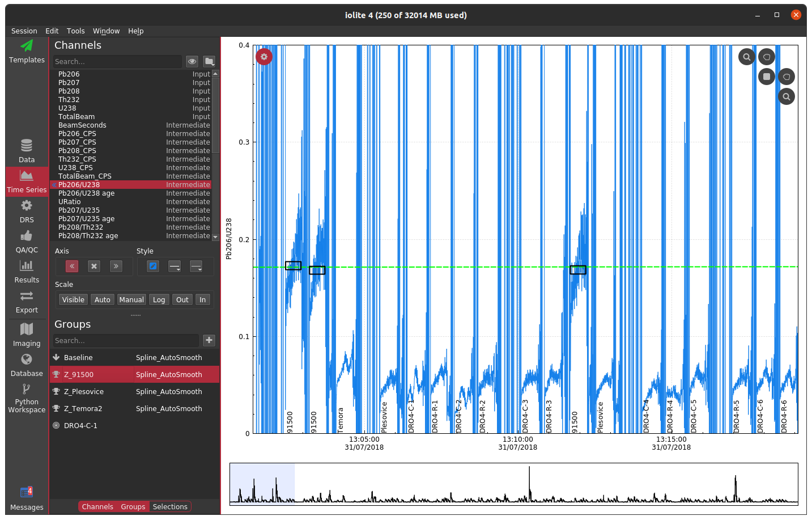The image size is (812, 520).
Task: Click the channel list scroll-down arrow
Action: tap(215, 237)
